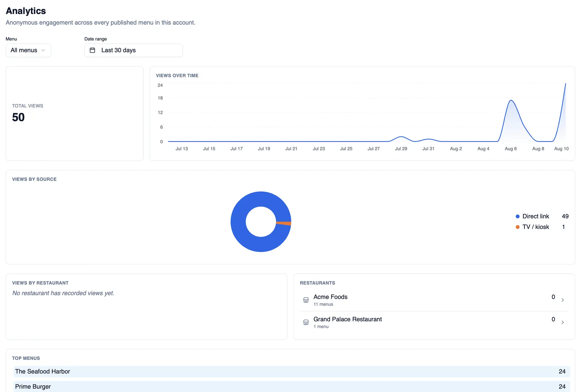The width and height of the screenshot is (579, 392).
Task: Open the All menus dropdown
Action: (28, 50)
